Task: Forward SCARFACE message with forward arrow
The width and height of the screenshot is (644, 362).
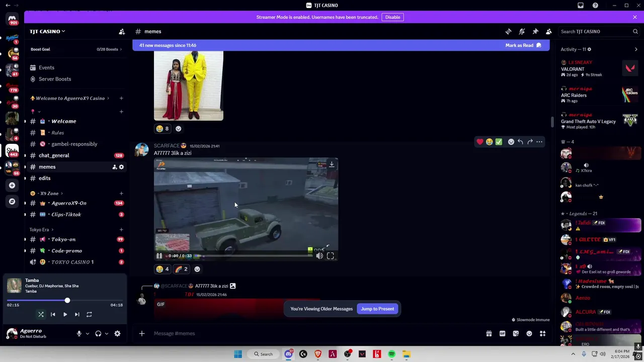Action: (x=530, y=142)
